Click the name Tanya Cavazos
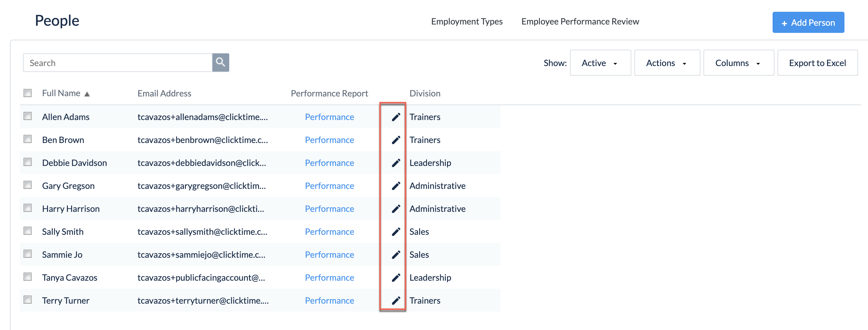 point(69,278)
